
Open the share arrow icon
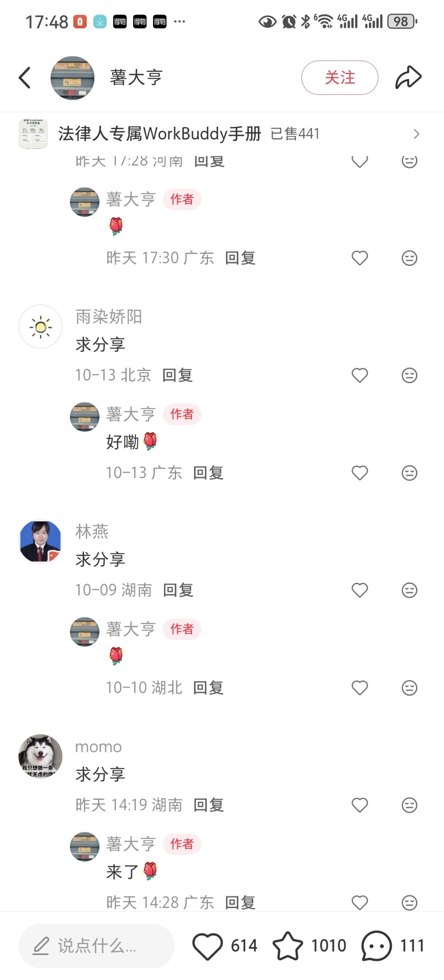tap(408, 77)
